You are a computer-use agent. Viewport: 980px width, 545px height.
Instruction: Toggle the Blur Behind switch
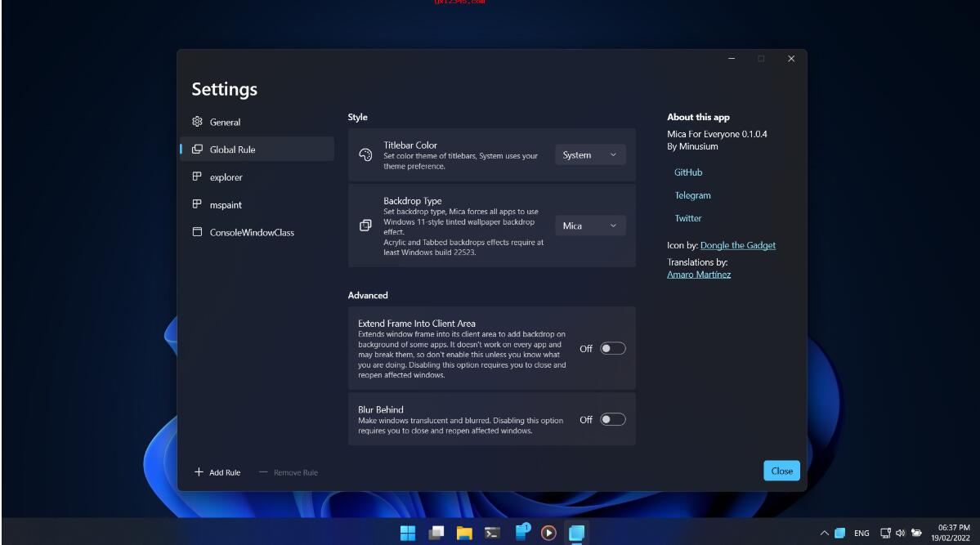point(612,419)
